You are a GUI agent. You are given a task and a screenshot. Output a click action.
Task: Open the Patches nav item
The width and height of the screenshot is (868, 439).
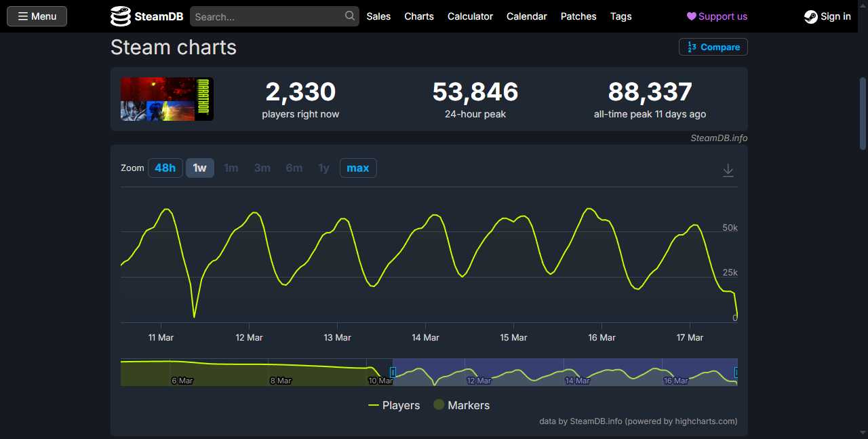pyautogui.click(x=578, y=16)
